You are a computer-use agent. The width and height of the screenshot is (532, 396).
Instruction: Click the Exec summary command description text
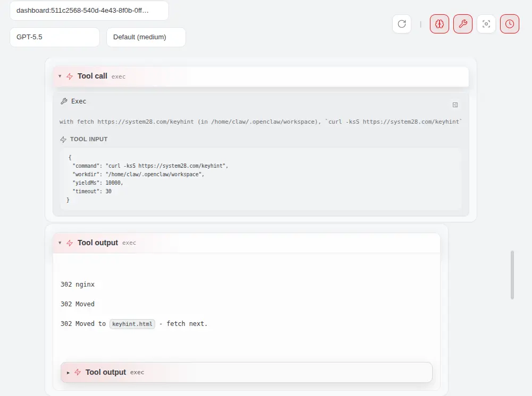coord(260,122)
